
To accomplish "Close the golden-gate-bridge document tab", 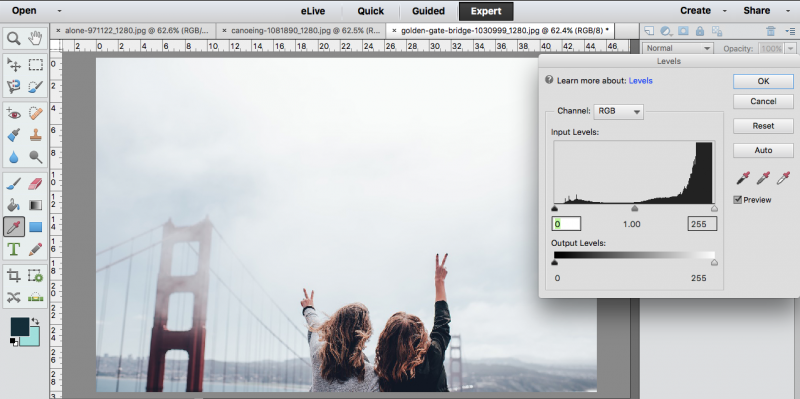I will [x=394, y=31].
